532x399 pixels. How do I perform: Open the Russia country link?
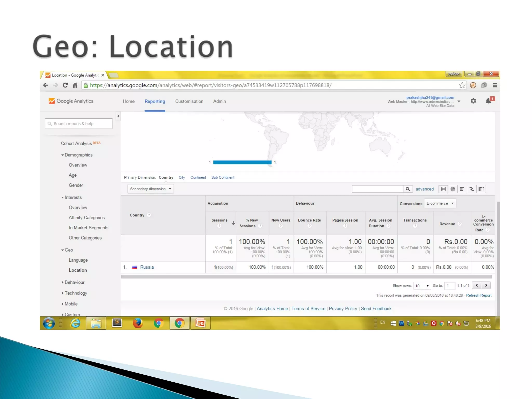click(147, 267)
